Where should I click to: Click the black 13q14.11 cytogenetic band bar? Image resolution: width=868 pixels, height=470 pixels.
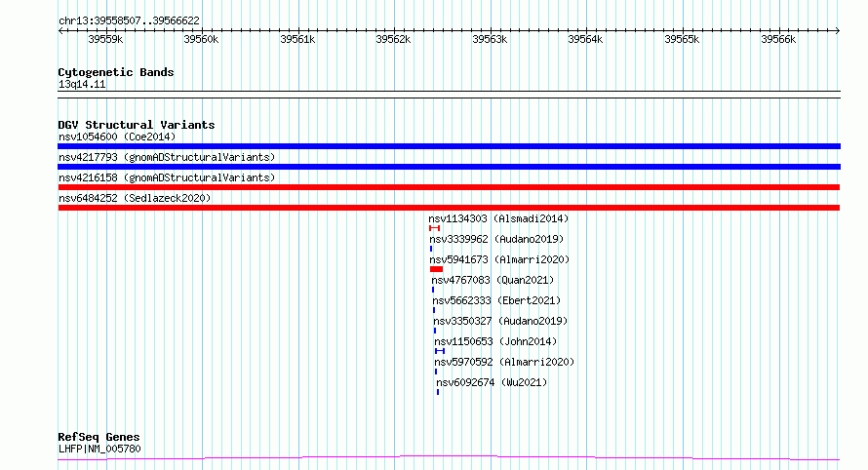[449, 95]
